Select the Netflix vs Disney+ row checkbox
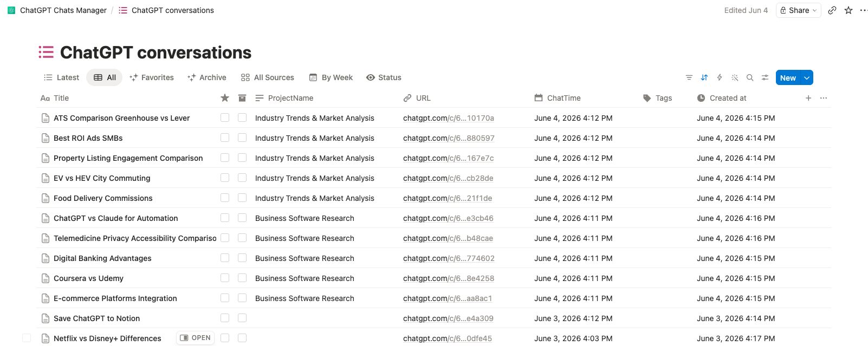868x346 pixels. pos(27,338)
